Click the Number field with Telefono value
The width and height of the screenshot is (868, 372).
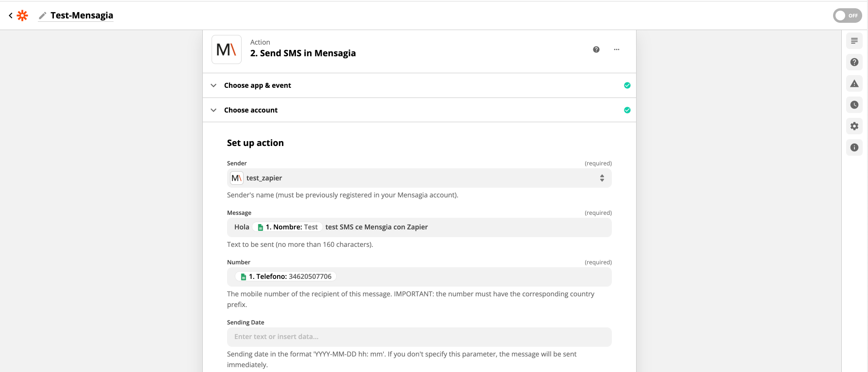(471, 277)
